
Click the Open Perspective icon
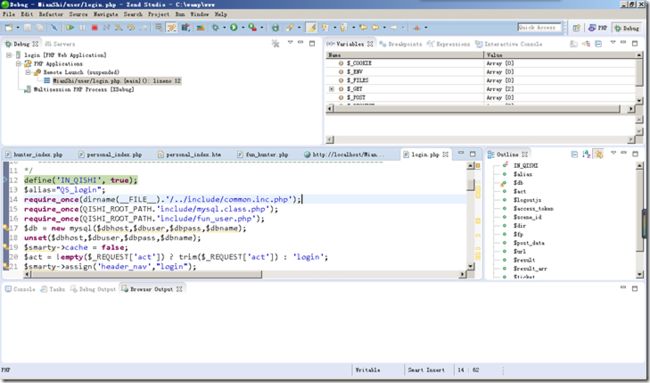pos(576,28)
